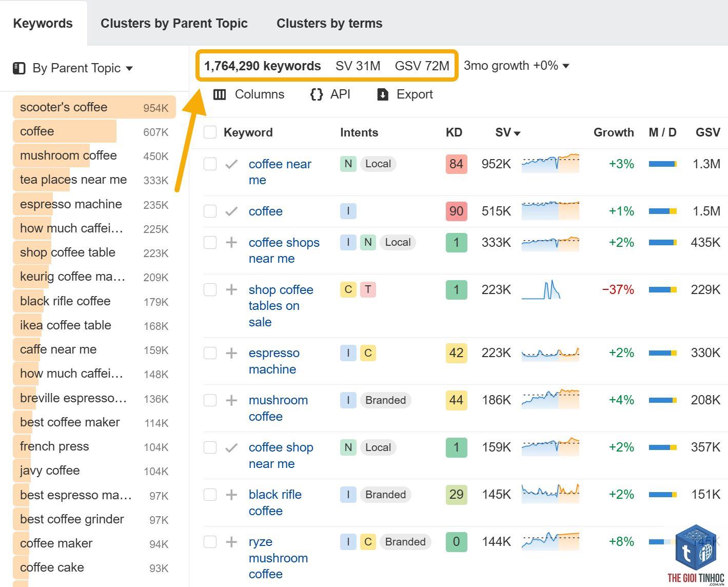Viewport: 728px width, 587px height.
Task: Click plus icon beside mushroom coffee keyword
Action: (231, 400)
